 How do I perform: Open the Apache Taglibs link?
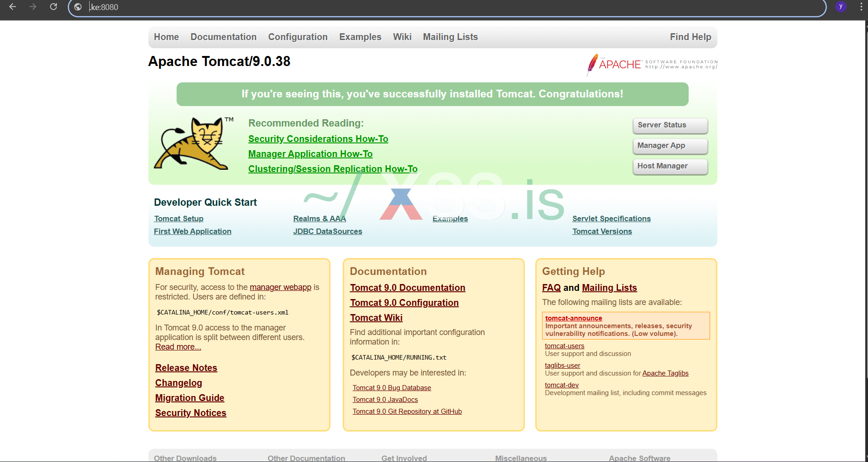tap(665, 373)
